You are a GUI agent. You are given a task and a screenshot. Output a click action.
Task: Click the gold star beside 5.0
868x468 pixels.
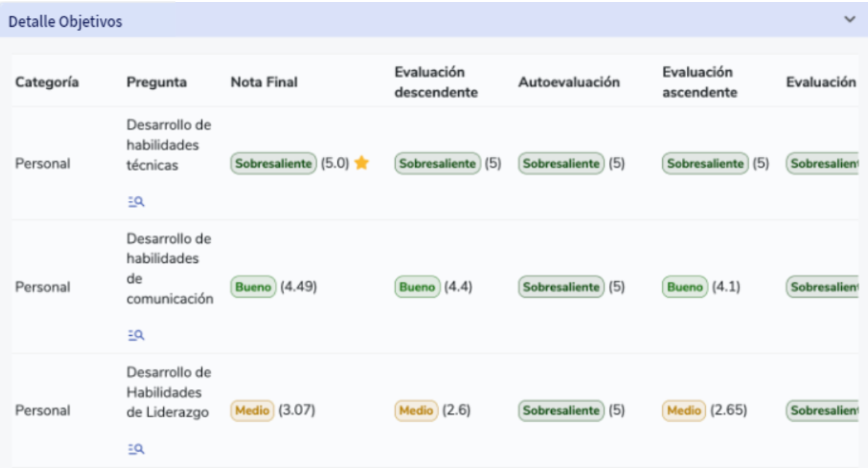pyautogui.click(x=362, y=164)
